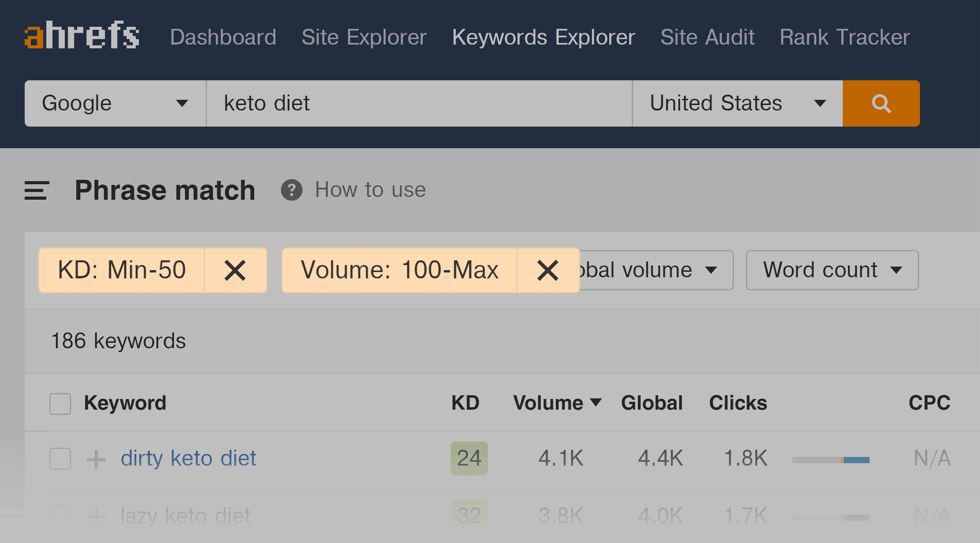Sort by the Clicks column header
This screenshot has height=543, width=980.
[x=738, y=403]
